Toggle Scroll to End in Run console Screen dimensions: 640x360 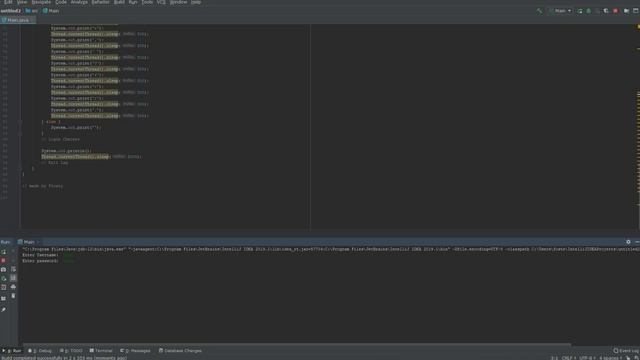13,278
